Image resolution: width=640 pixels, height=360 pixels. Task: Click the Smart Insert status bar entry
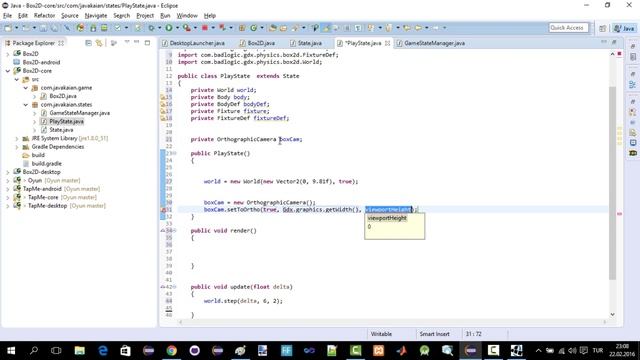point(434,334)
